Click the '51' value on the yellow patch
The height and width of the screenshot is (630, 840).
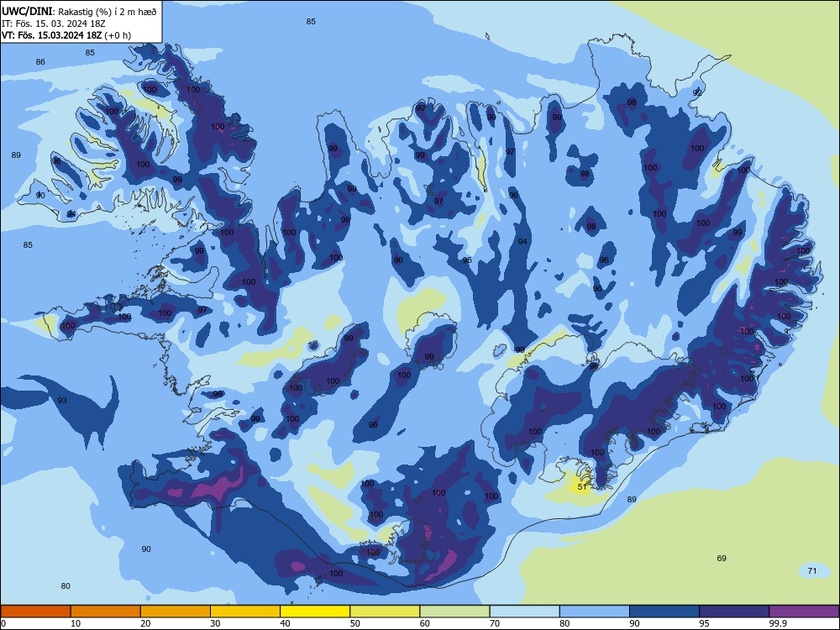coord(582,487)
